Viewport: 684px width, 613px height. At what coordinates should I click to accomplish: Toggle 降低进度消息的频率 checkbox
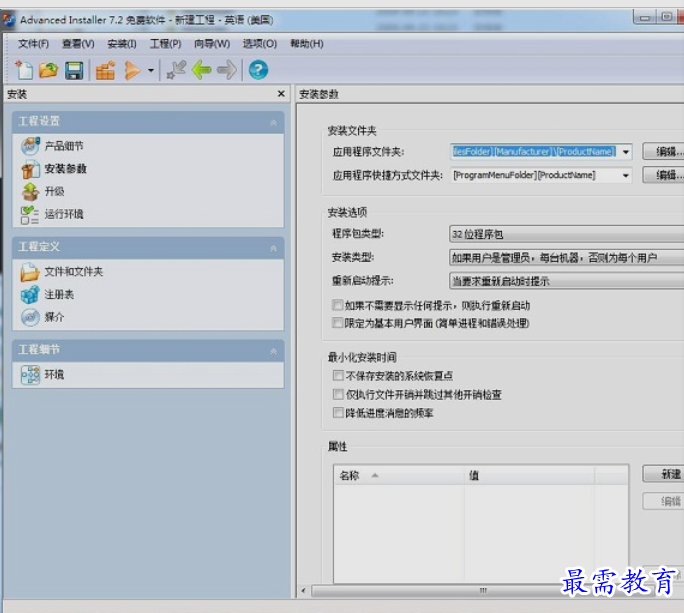tap(338, 413)
